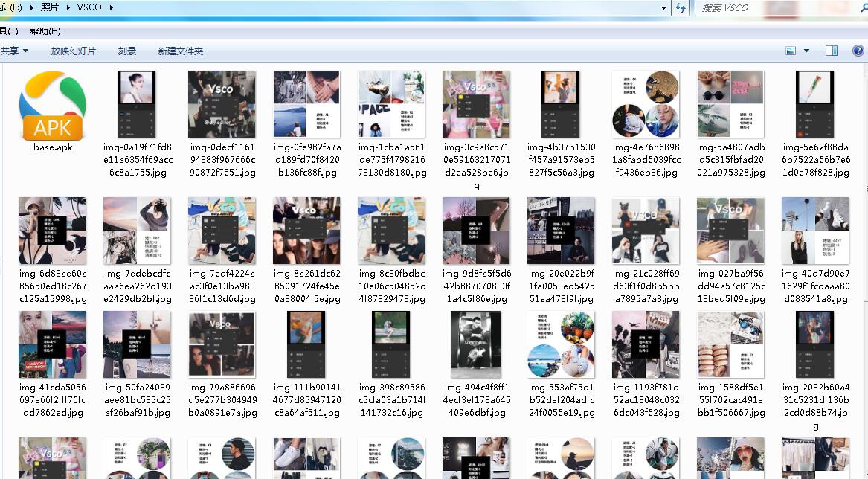Image resolution: width=868 pixels, height=479 pixels.
Task: Select thumbnail img-5e62f88da6b7522a66b7e61d0e78f828.jpg
Action: pyautogui.click(x=815, y=104)
